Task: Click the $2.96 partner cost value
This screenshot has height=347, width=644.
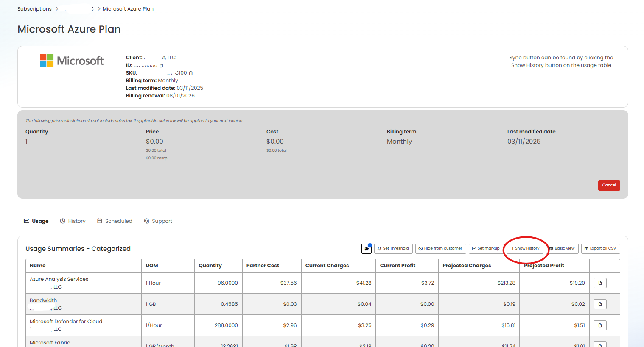Action: point(290,325)
